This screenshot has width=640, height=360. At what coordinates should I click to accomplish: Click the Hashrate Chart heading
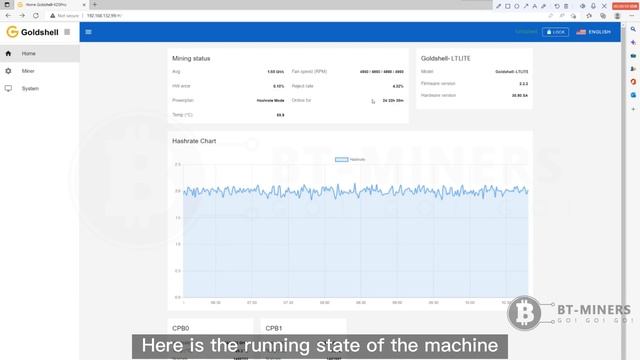coord(194,141)
